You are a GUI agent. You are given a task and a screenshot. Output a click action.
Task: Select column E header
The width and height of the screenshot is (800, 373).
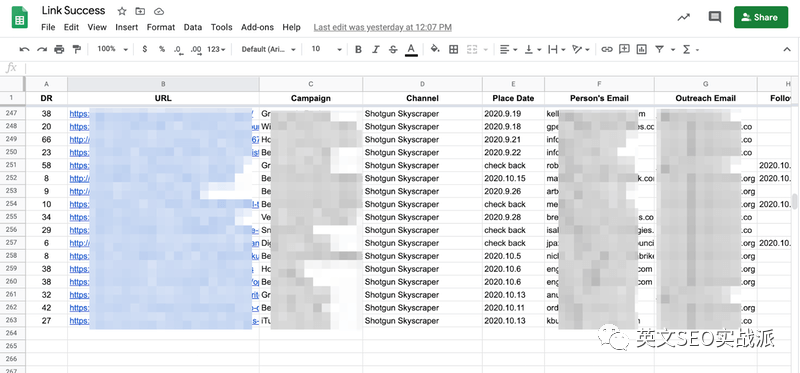coord(513,84)
